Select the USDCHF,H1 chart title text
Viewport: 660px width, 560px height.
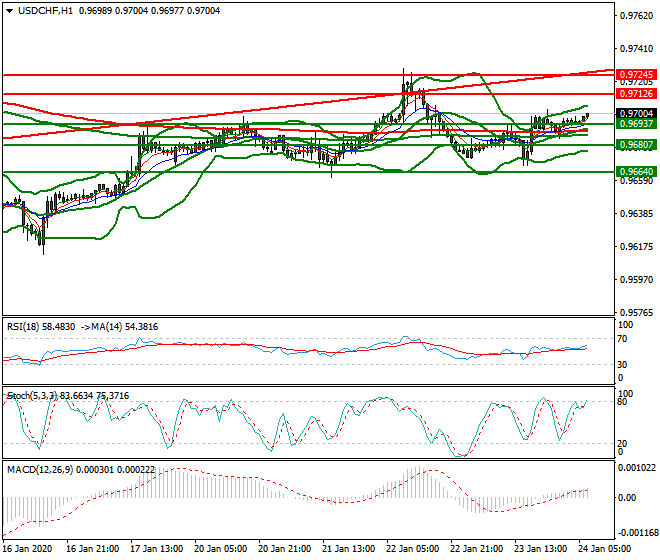pos(45,11)
